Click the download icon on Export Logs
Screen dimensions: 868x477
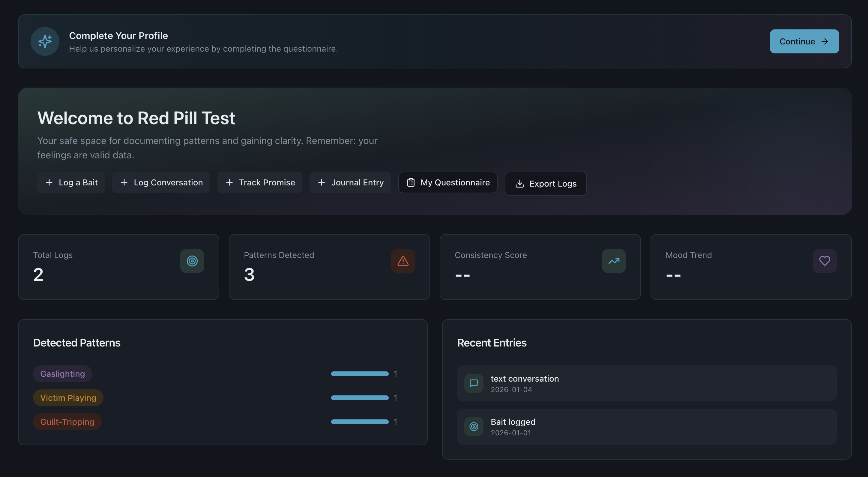(520, 183)
